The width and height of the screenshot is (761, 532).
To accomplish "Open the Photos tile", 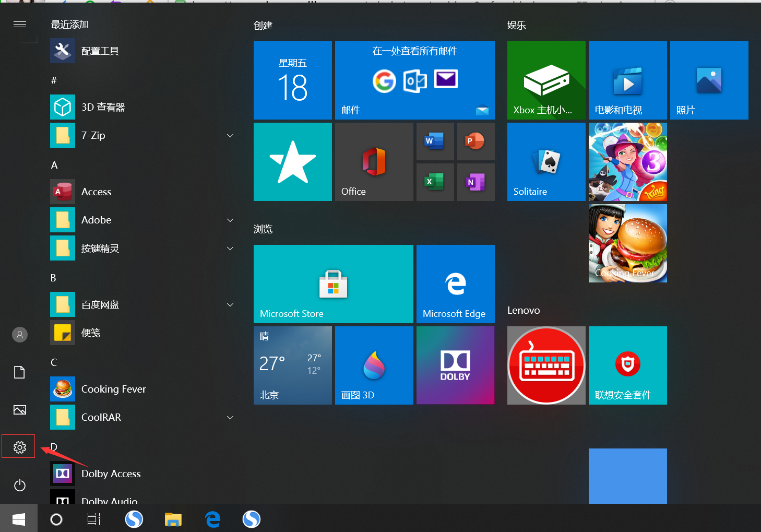I will [x=709, y=80].
